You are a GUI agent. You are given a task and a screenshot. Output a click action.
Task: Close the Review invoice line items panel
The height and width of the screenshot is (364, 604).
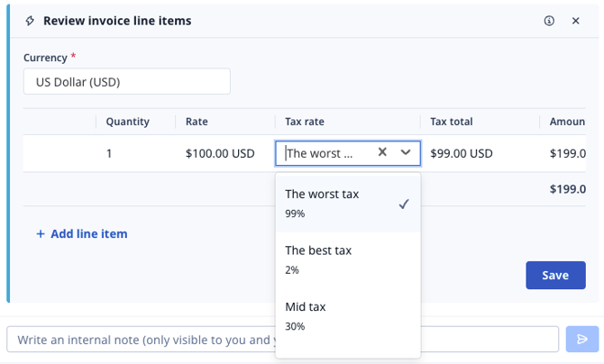pos(576,21)
